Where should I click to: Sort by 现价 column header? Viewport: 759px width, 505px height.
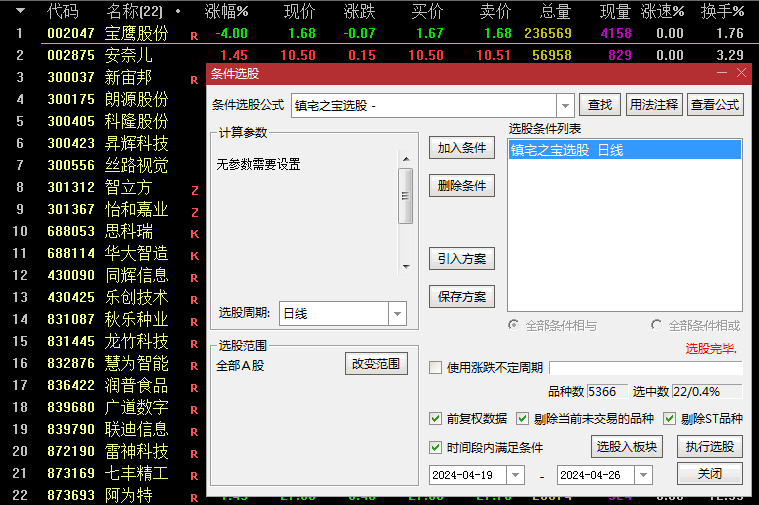pyautogui.click(x=299, y=11)
